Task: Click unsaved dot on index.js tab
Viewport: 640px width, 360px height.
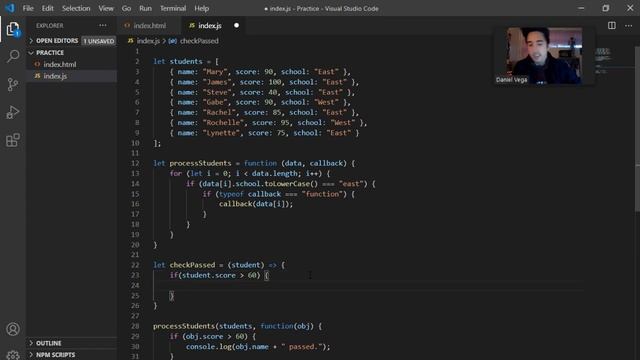Action: pos(236,25)
